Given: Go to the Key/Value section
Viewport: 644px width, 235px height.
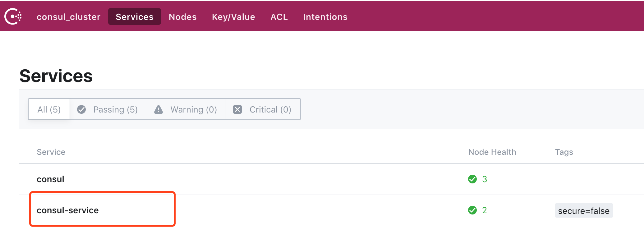Looking at the screenshot, I should click(233, 17).
